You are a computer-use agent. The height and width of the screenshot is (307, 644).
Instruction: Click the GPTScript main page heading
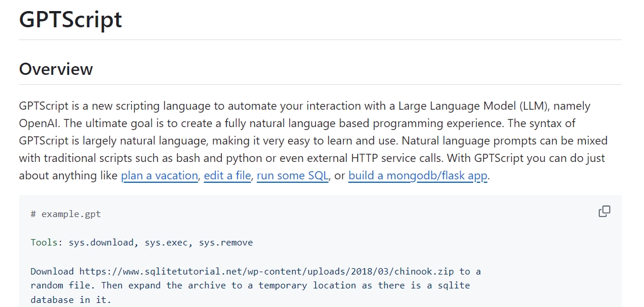pos(70,20)
